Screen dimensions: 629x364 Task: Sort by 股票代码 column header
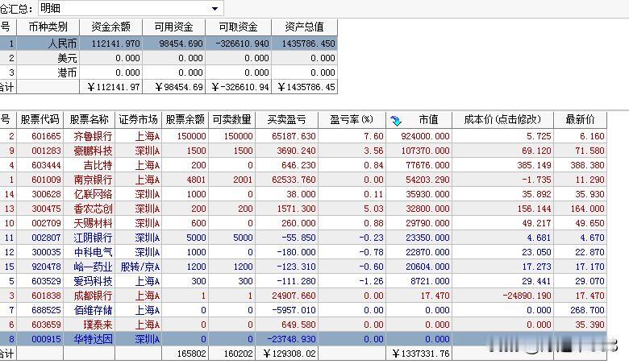pyautogui.click(x=40, y=120)
